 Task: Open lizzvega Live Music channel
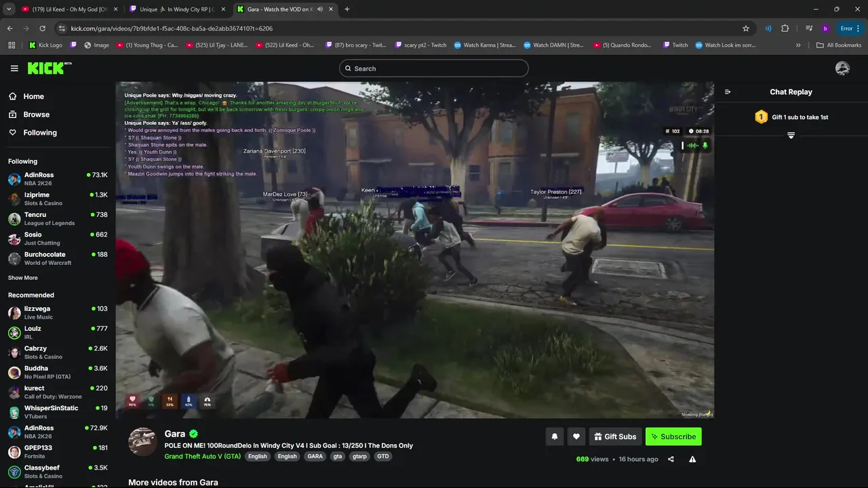tap(58, 312)
